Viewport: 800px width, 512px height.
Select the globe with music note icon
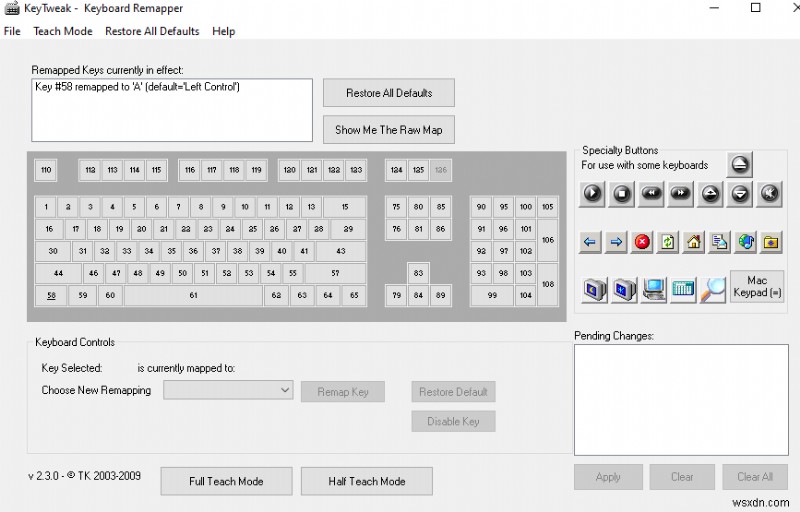click(746, 242)
